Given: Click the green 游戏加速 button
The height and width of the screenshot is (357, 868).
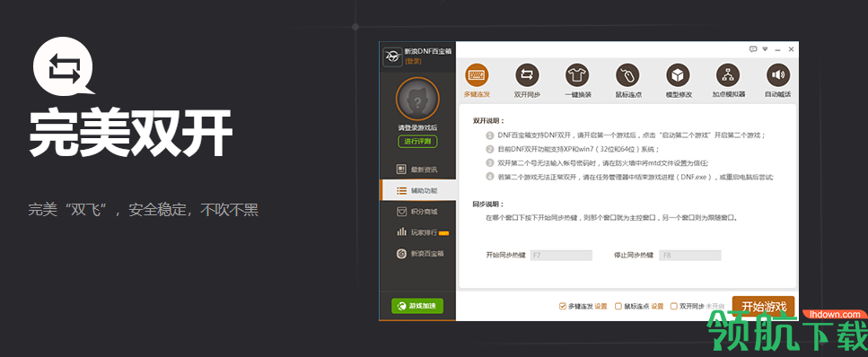Looking at the screenshot, I should point(417,306).
